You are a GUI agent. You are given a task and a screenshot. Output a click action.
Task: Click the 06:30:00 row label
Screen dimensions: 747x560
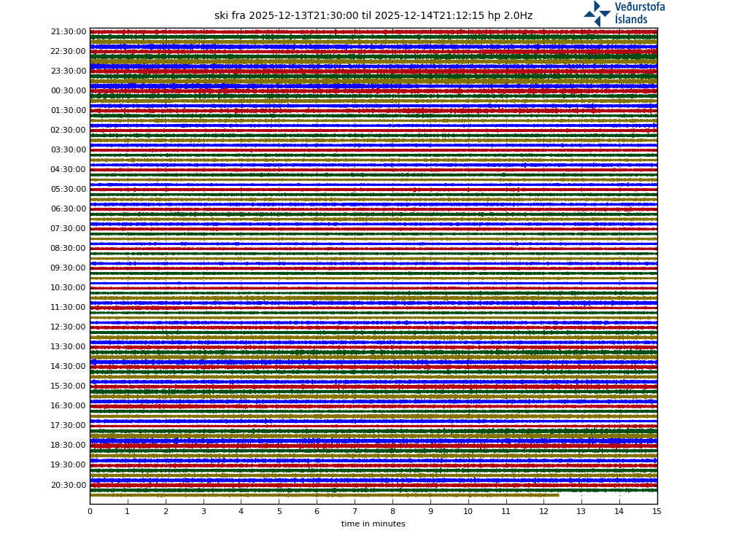coord(68,209)
